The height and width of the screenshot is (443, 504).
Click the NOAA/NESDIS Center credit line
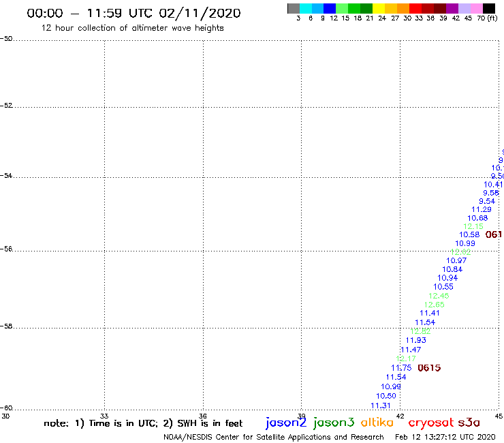[274, 437]
